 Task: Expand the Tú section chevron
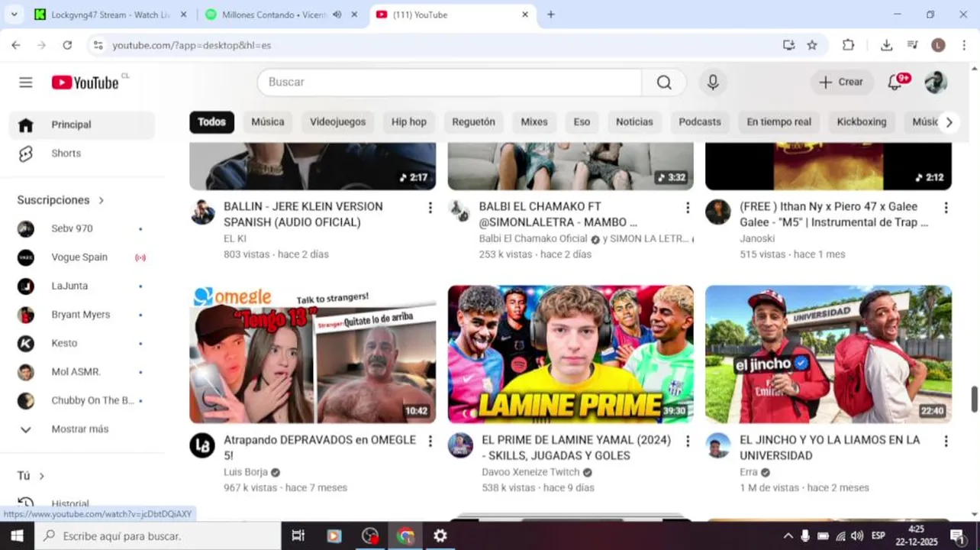pos(42,476)
